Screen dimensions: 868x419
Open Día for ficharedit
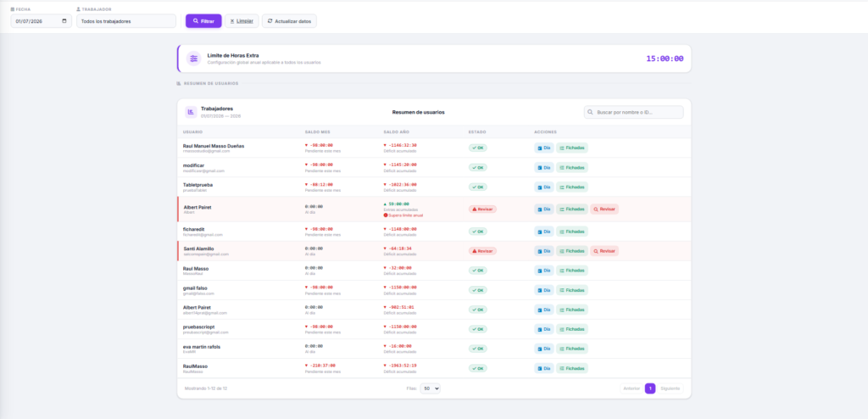click(543, 231)
